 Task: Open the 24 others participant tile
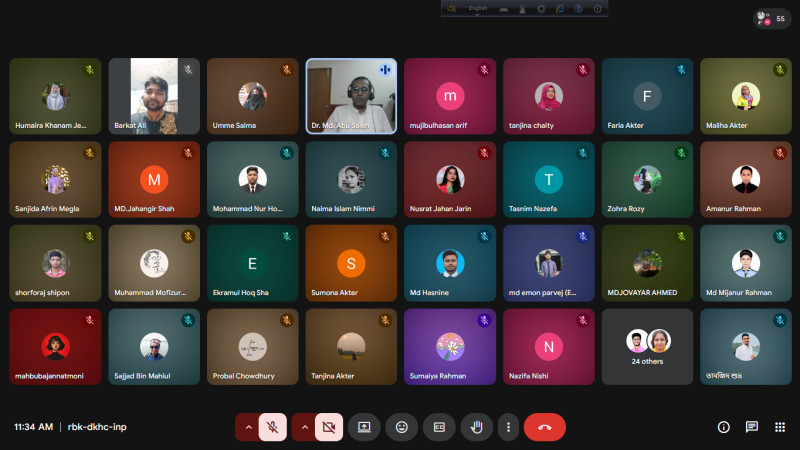(x=647, y=346)
